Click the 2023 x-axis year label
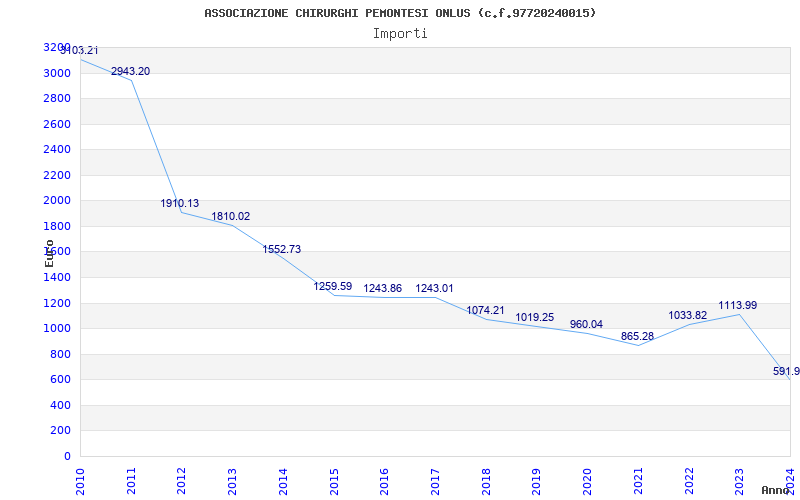 tap(739, 482)
